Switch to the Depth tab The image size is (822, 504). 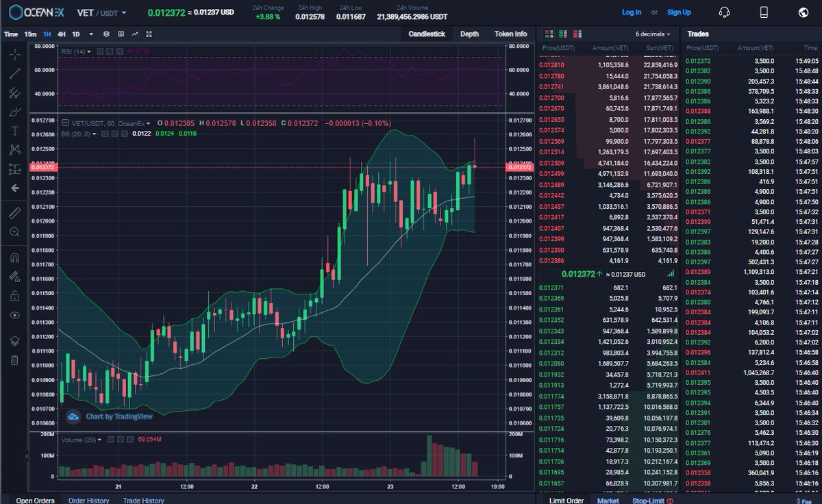pos(469,34)
